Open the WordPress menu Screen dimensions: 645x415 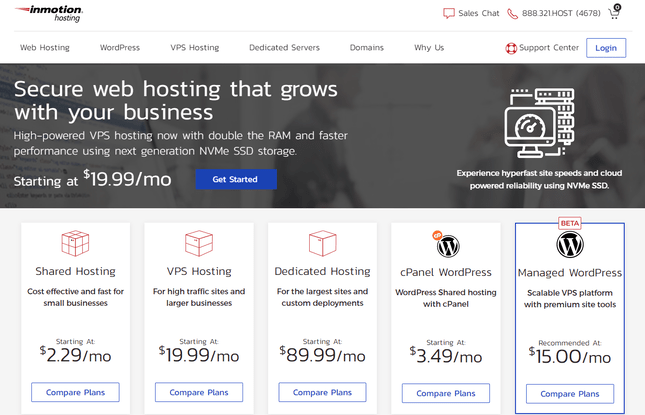(120, 48)
